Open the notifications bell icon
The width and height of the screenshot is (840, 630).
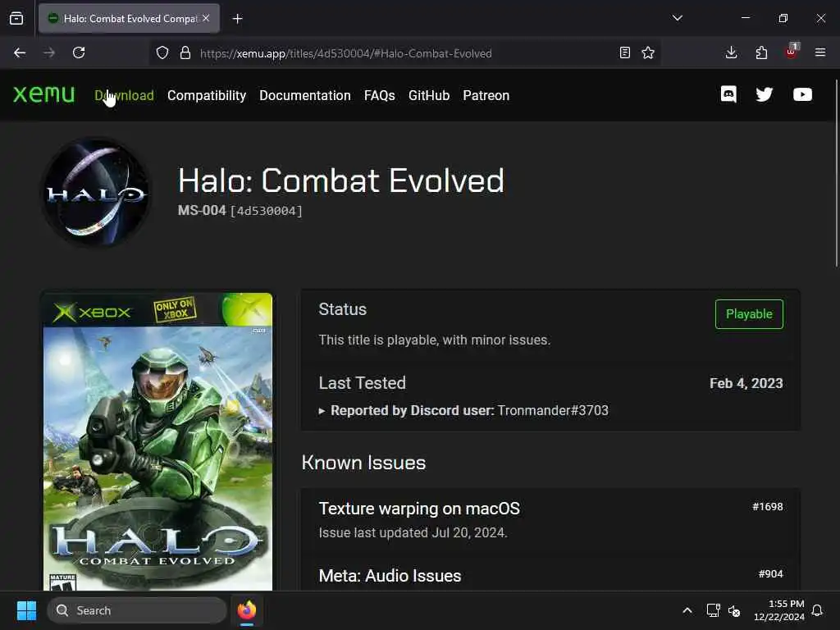(x=818, y=610)
